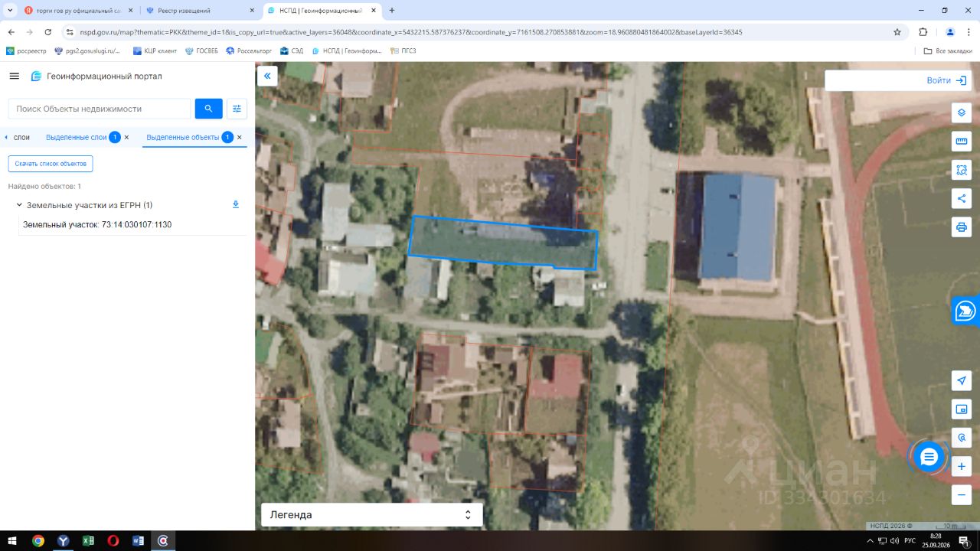Collapse the side panel with double-chevron button

tap(267, 76)
